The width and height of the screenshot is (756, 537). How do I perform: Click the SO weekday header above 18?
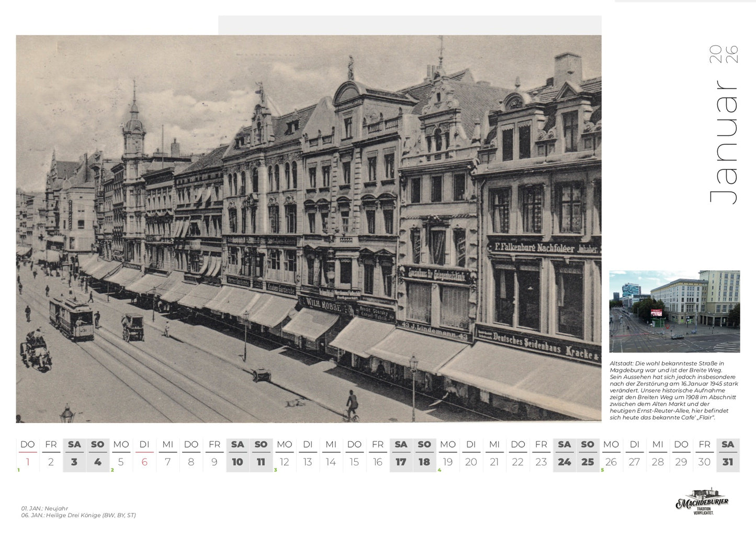click(424, 444)
